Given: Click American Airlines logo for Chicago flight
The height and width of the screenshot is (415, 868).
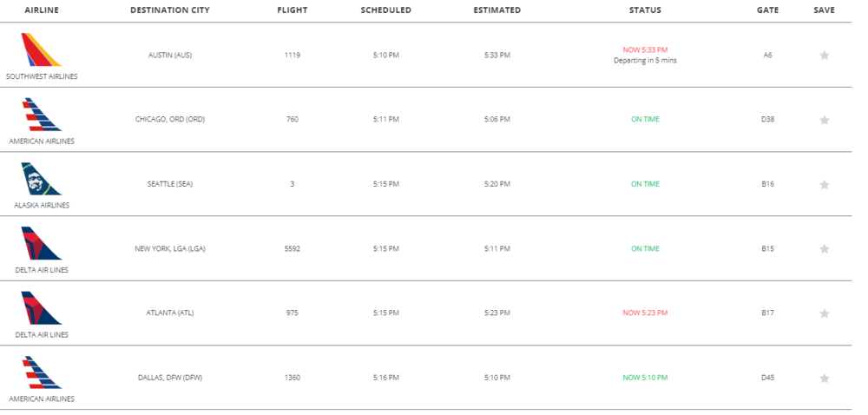Looking at the screenshot, I should tap(42, 115).
